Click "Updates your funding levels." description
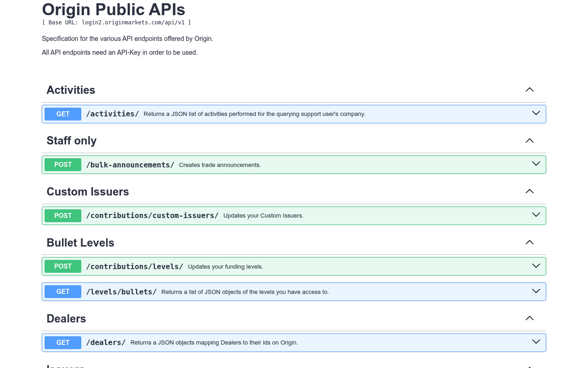This screenshot has height=368, width=588. [x=226, y=267]
